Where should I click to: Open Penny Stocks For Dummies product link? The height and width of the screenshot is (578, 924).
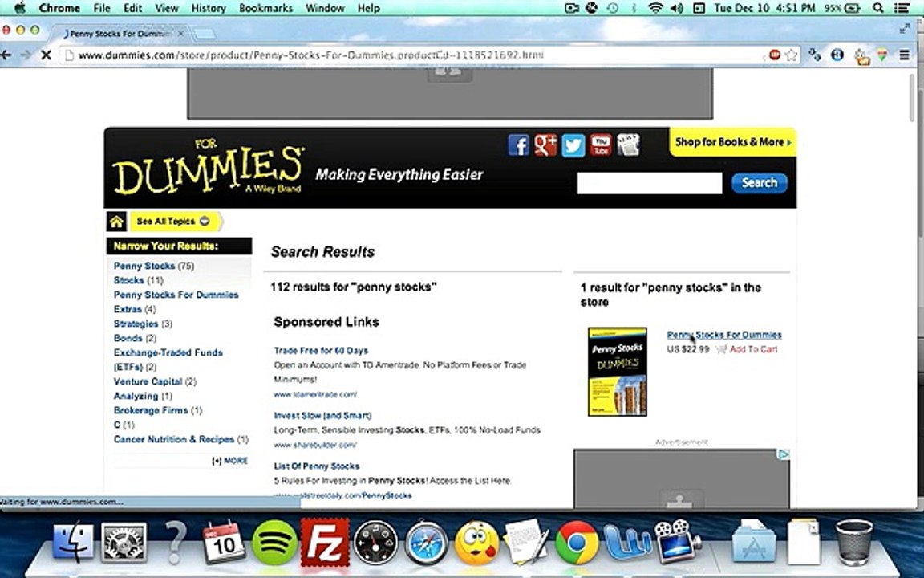[724, 335]
